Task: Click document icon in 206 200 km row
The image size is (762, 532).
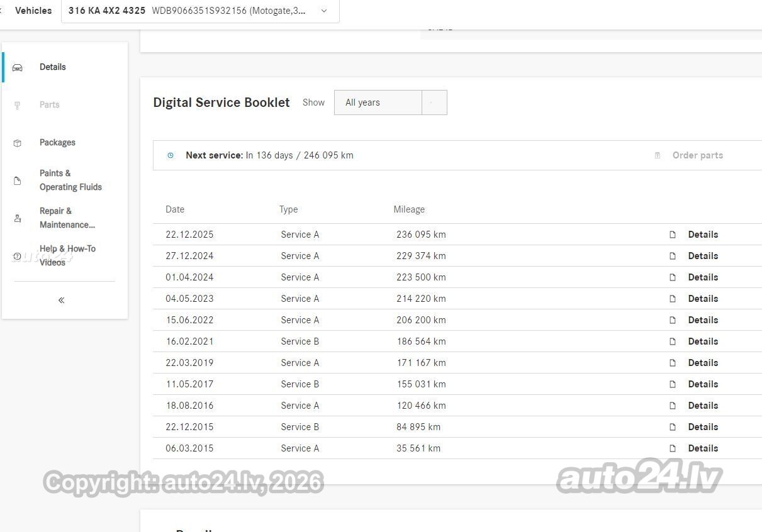Action: pyautogui.click(x=673, y=320)
